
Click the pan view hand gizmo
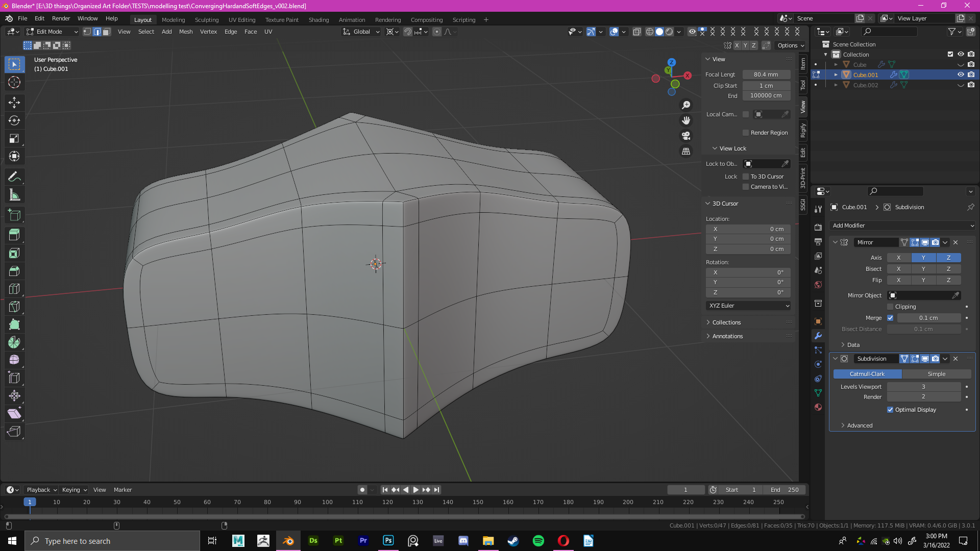tap(686, 120)
